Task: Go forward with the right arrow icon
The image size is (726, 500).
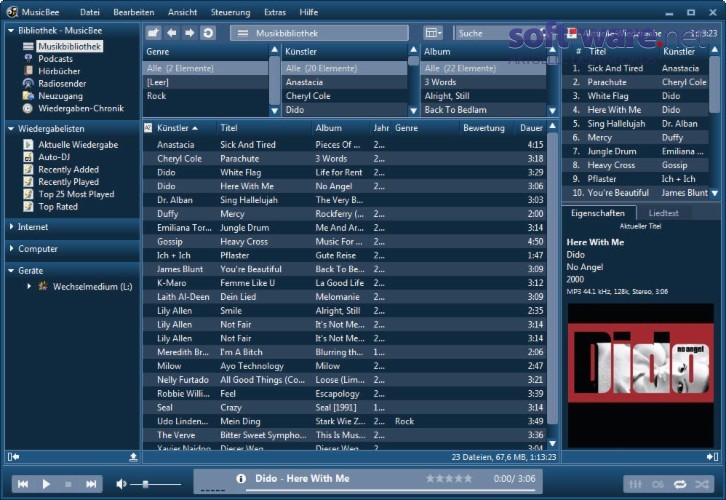Action: pos(189,33)
